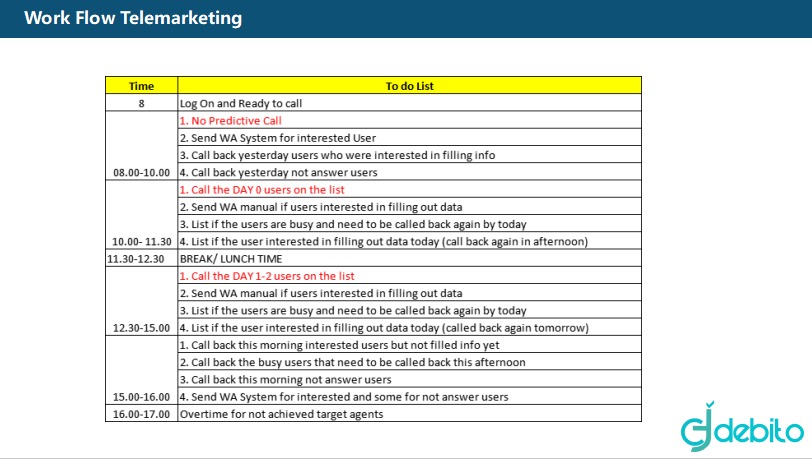The width and height of the screenshot is (812, 459).
Task: Click the time cell containing '8'
Action: coord(141,103)
